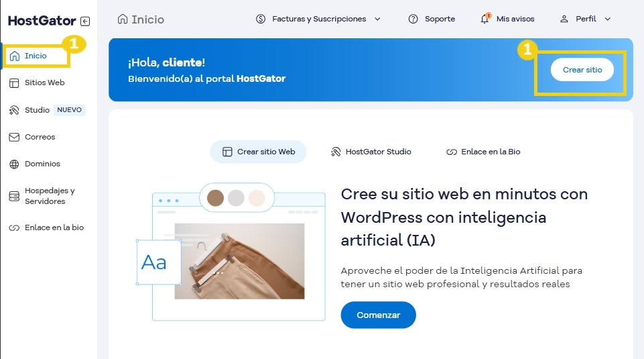The image size is (644, 359).
Task: Pick the gray color swatch in the illustration
Action: pyautogui.click(x=236, y=198)
